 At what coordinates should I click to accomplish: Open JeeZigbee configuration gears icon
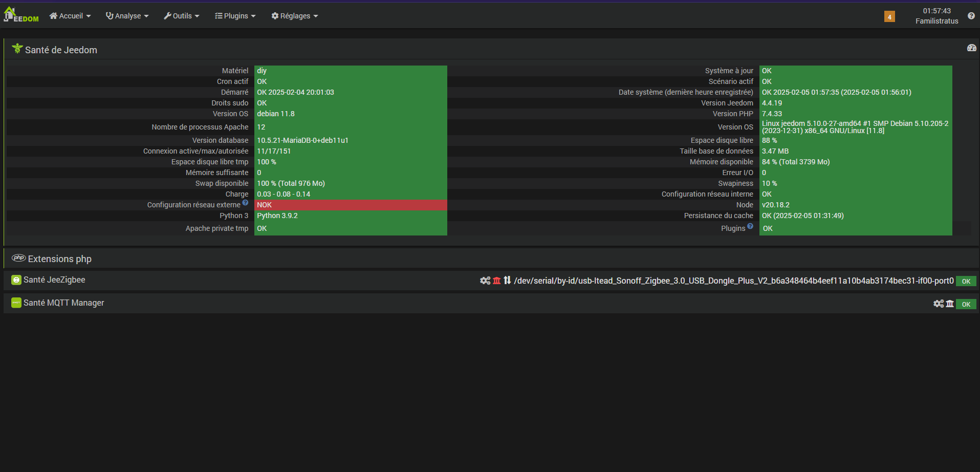tap(485, 281)
